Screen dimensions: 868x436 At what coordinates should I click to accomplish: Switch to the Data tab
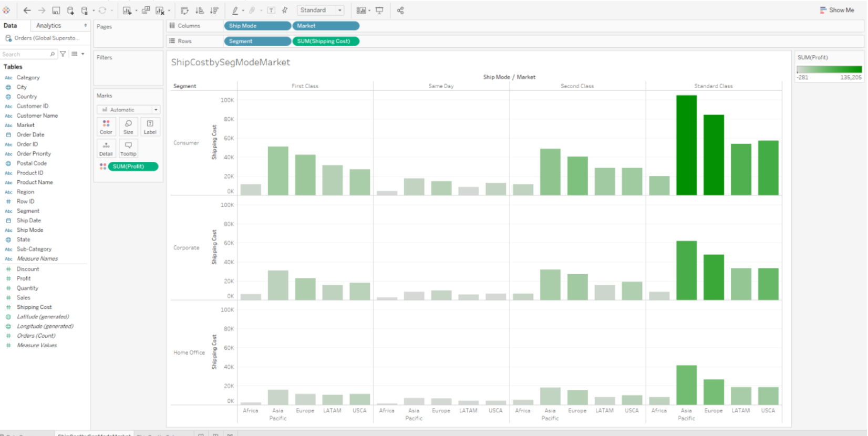(11, 26)
